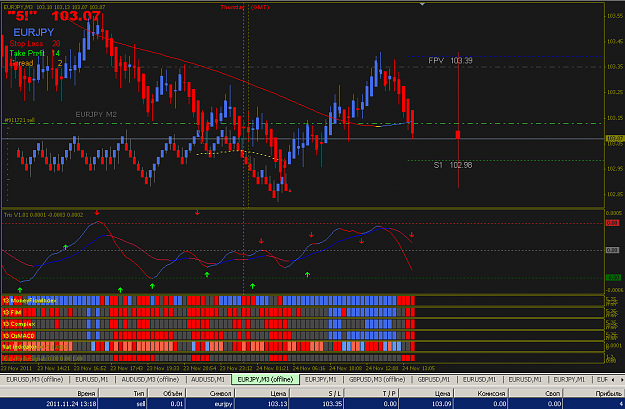625x409 pixels.
Task: Click the sell type cell
Action: [x=140, y=404]
